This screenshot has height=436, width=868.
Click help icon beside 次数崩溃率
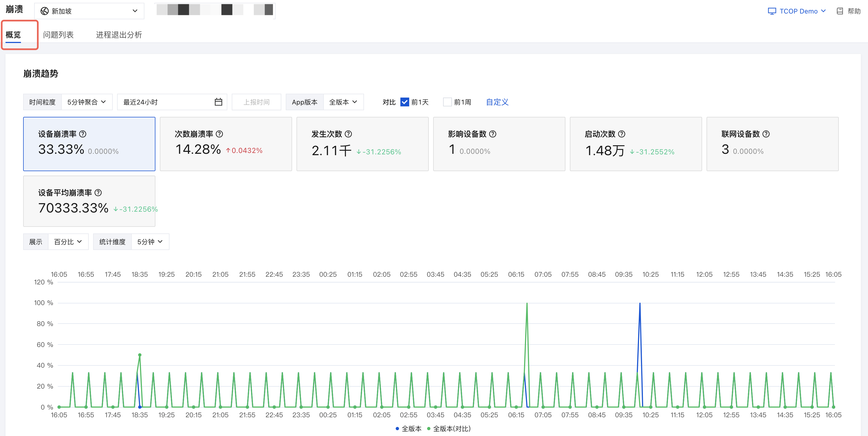[x=219, y=134]
